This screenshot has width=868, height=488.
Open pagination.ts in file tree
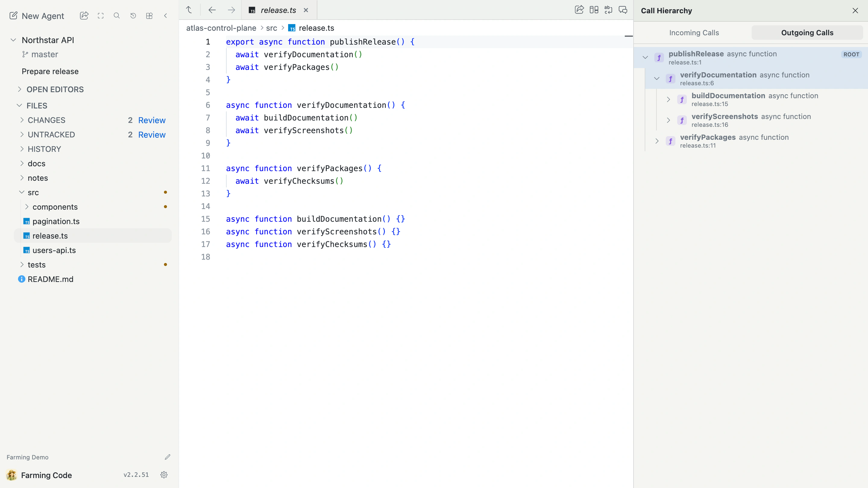[56, 221]
